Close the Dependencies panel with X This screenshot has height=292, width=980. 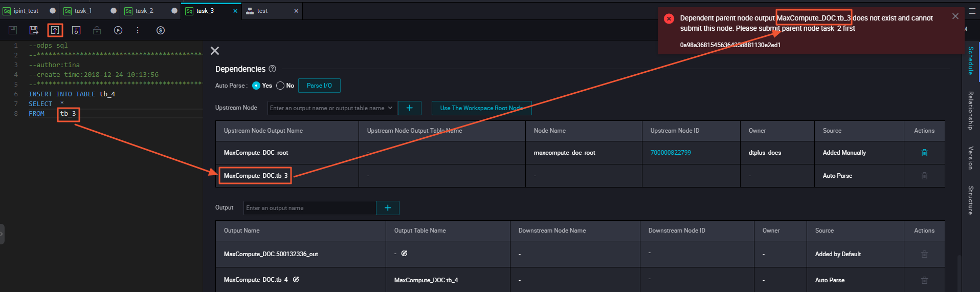[215, 51]
